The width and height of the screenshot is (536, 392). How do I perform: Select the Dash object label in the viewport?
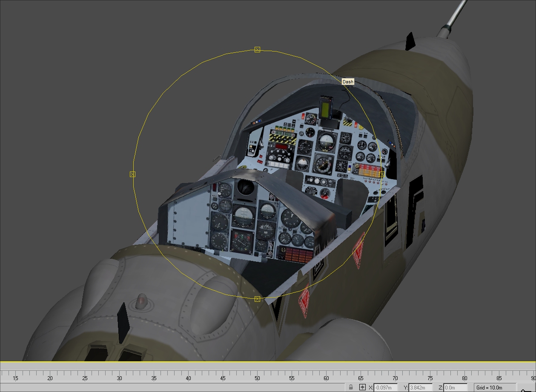(348, 82)
